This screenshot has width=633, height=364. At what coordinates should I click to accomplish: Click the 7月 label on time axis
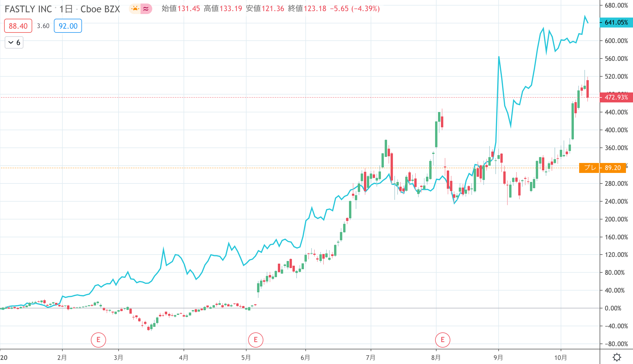[x=371, y=358]
